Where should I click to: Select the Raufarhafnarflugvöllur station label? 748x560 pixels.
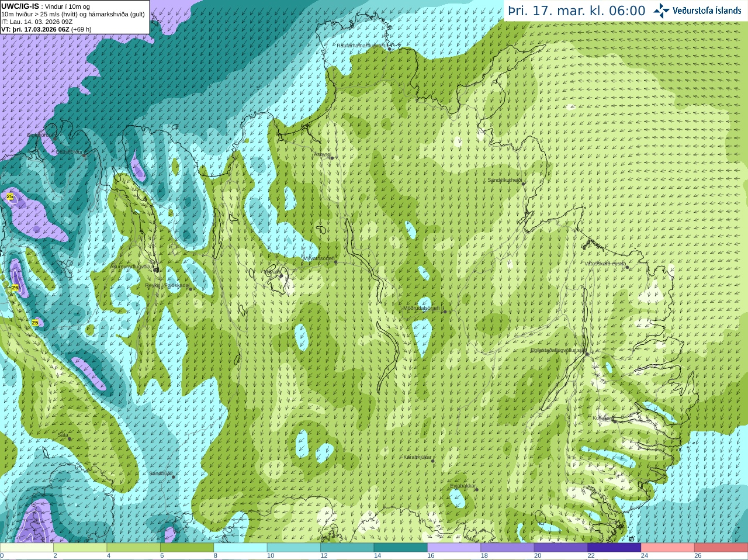click(x=362, y=46)
